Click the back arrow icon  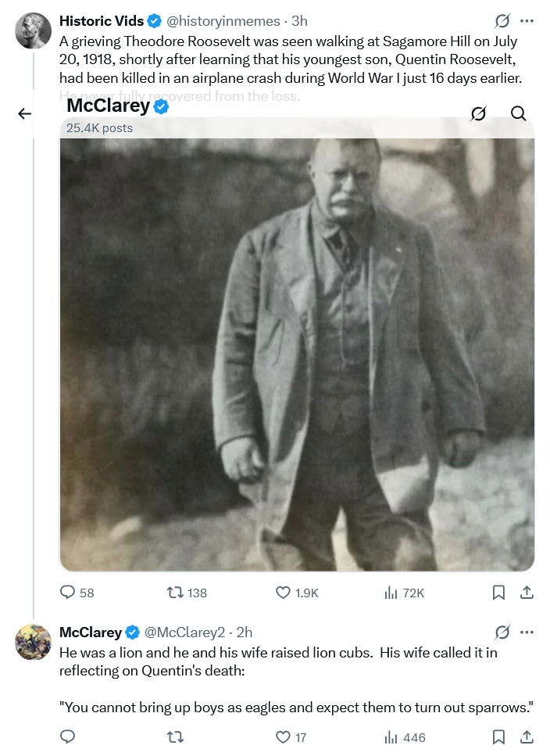(24, 114)
